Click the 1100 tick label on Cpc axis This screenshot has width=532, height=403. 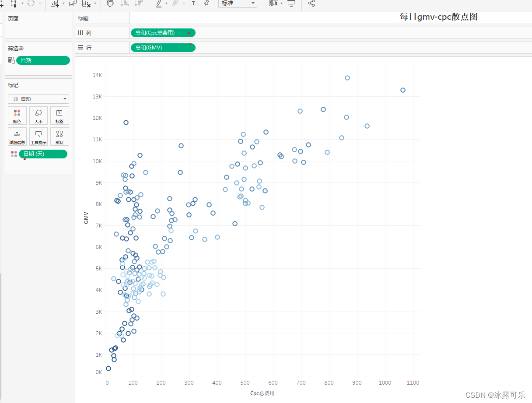[413, 383]
